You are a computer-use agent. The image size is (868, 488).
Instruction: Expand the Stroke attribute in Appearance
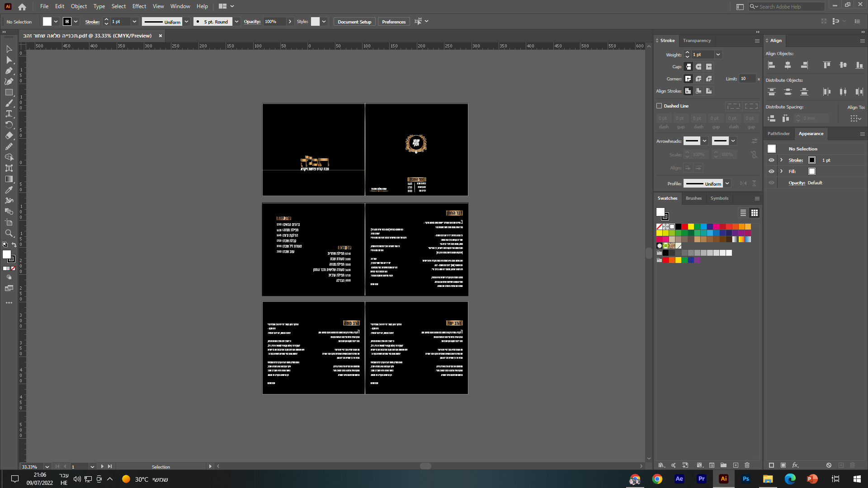click(x=781, y=160)
